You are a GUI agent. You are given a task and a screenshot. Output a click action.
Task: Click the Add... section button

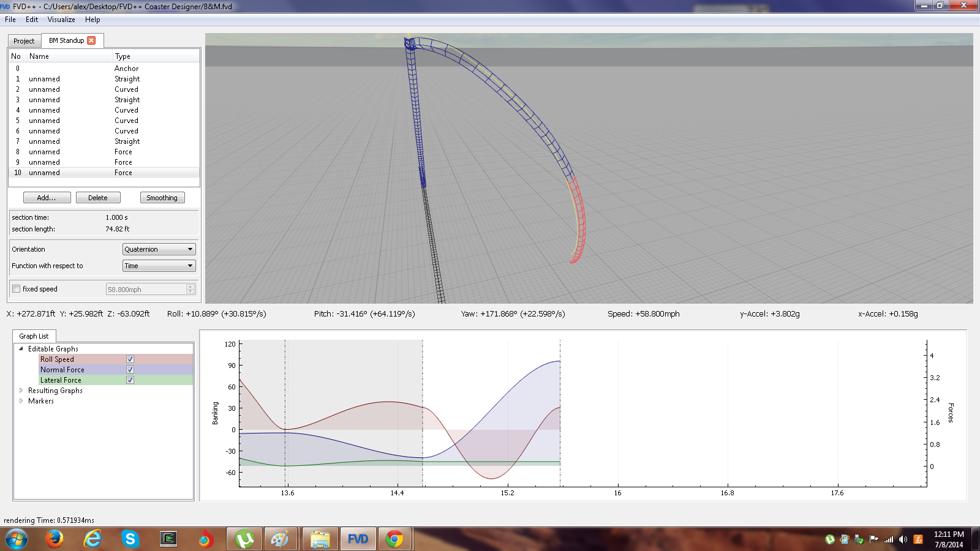(47, 198)
